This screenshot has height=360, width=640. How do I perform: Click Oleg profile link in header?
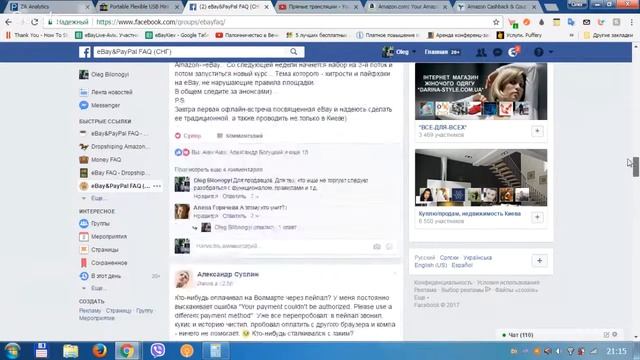[x=396, y=52]
